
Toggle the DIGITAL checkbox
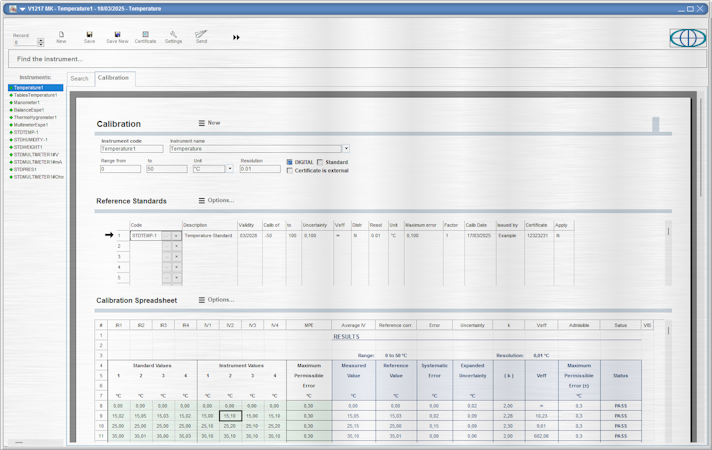[x=290, y=162]
